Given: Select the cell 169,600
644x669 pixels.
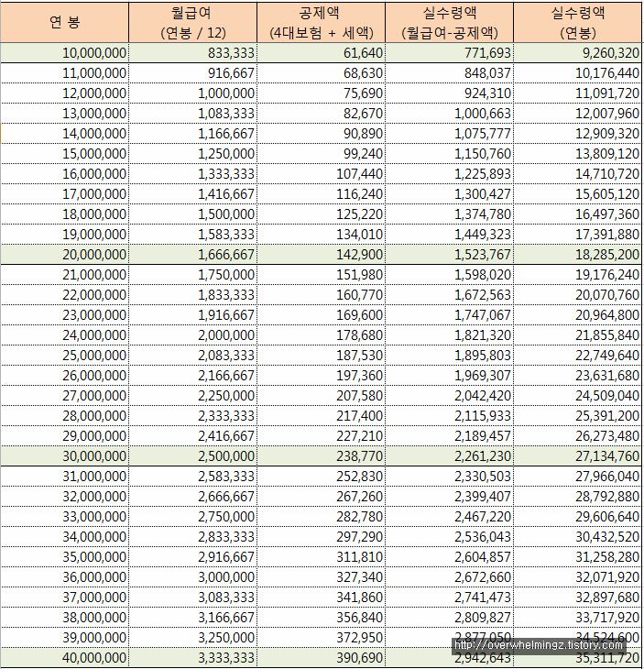Looking at the screenshot, I should click(322, 315).
